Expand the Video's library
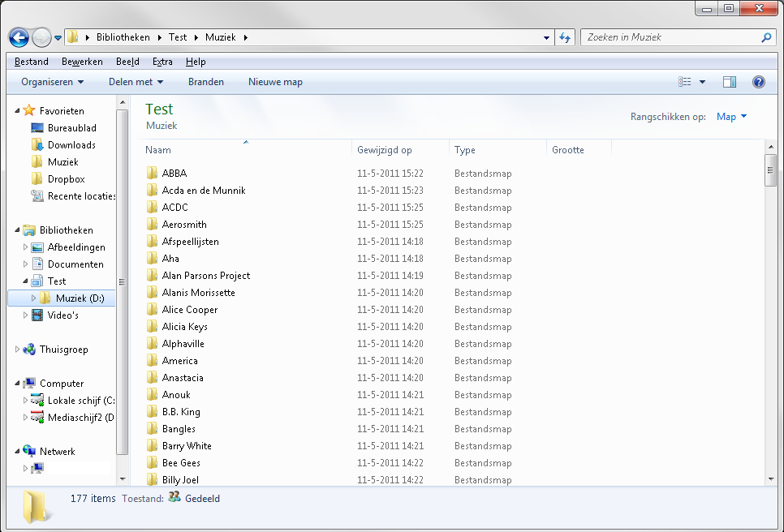This screenshot has width=784, height=532. pyautogui.click(x=25, y=315)
